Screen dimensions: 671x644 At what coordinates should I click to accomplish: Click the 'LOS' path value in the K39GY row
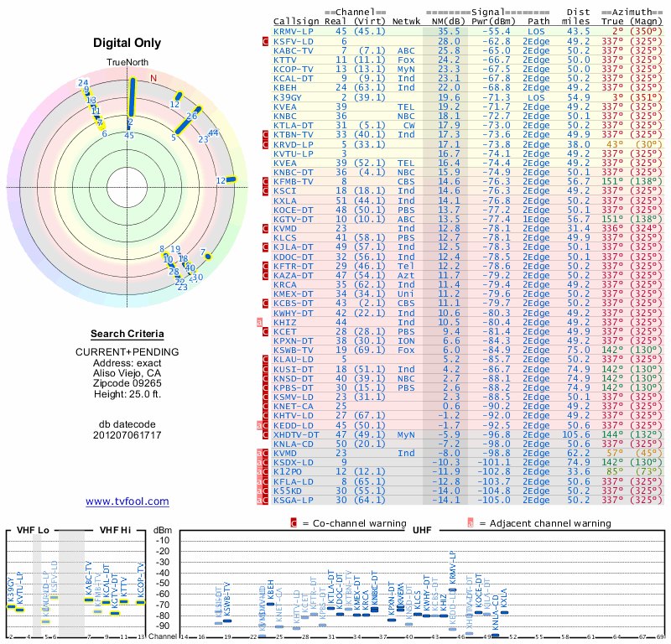pyautogui.click(x=536, y=97)
